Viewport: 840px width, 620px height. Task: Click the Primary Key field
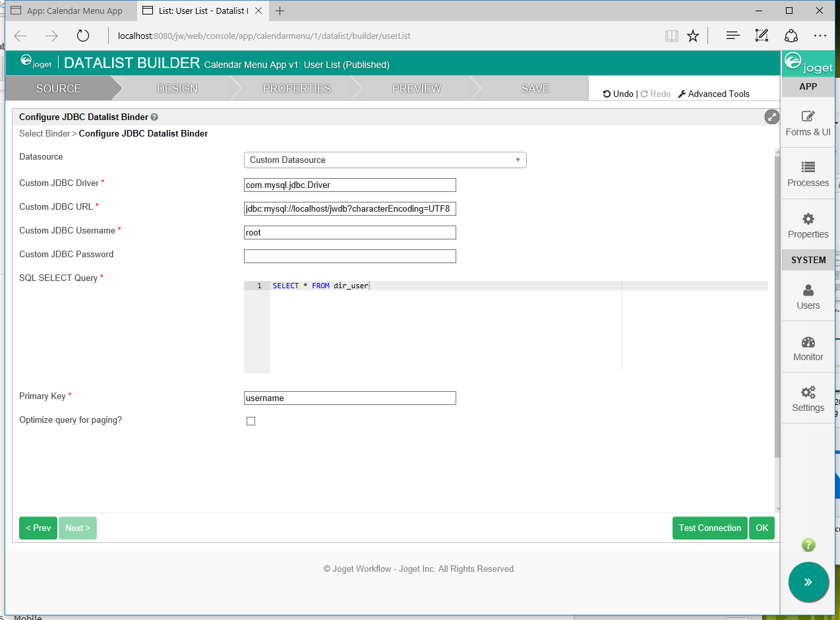point(350,398)
